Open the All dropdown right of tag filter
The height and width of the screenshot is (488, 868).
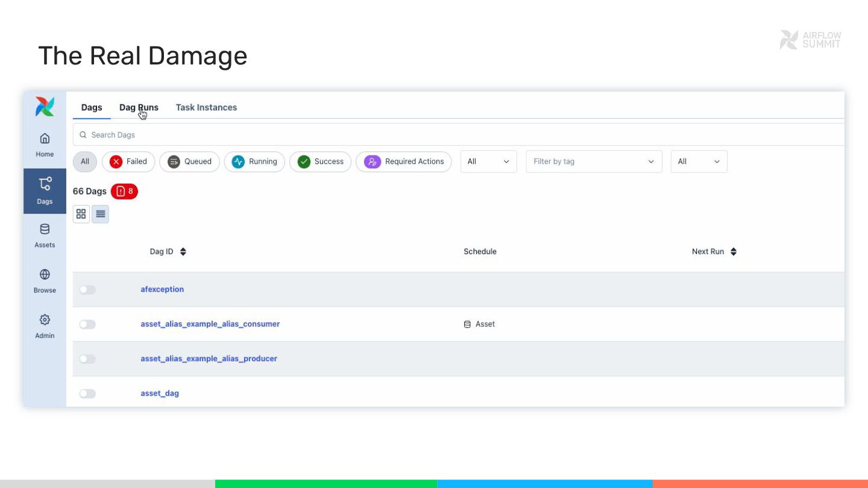[x=699, y=161]
